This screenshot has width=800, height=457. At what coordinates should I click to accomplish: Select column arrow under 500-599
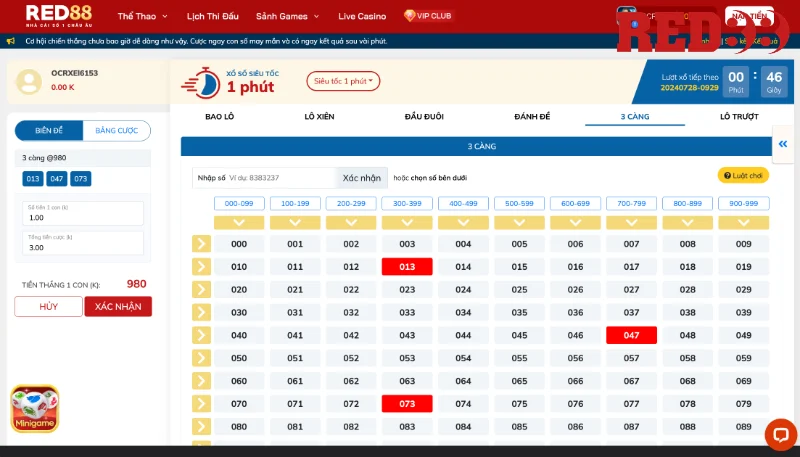click(x=519, y=222)
